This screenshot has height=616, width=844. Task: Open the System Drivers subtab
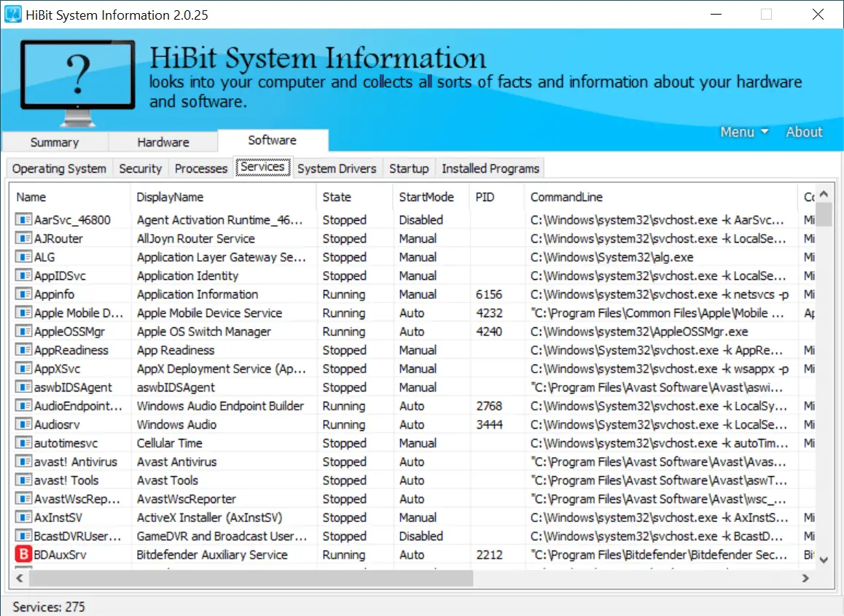click(337, 168)
